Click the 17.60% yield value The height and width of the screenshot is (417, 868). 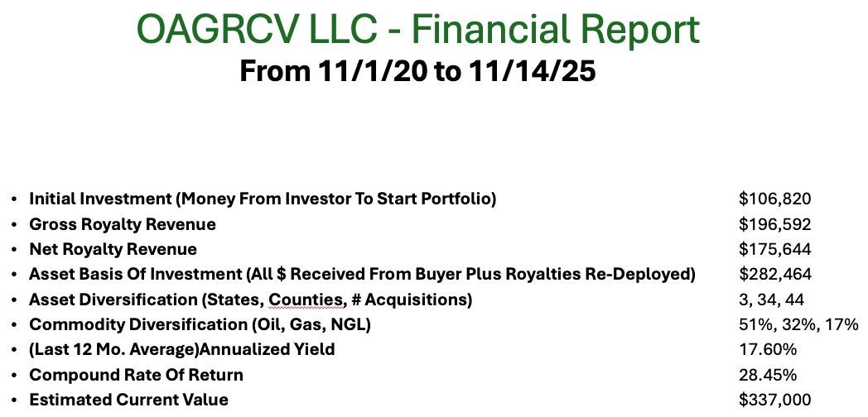click(768, 349)
